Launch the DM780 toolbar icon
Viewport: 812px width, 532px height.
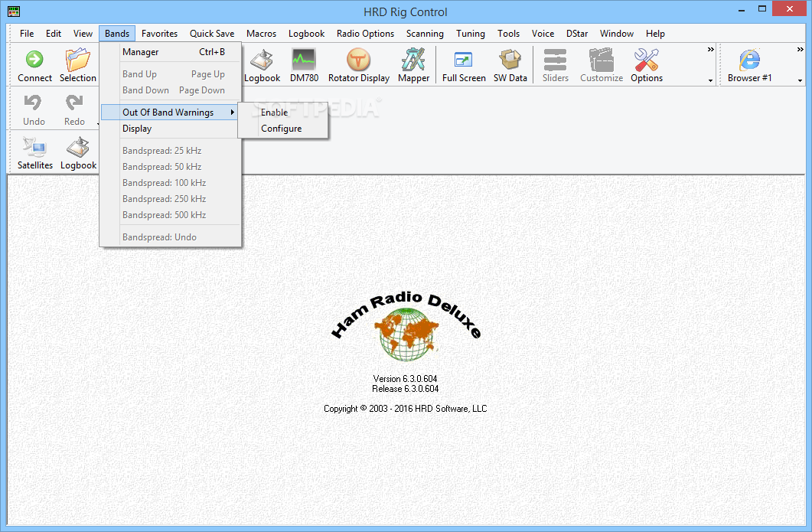tap(304, 60)
